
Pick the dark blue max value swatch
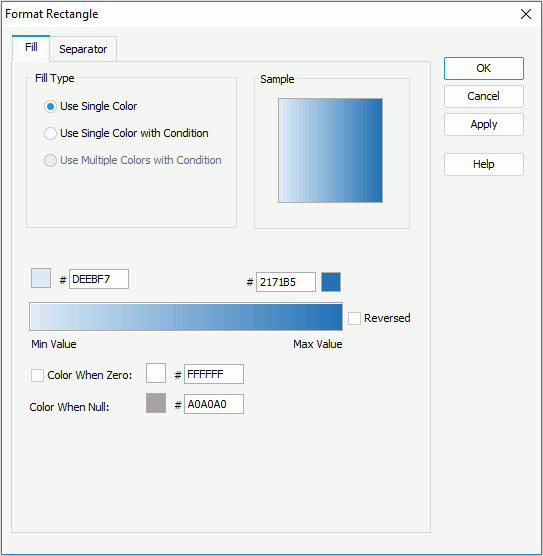coord(331,282)
